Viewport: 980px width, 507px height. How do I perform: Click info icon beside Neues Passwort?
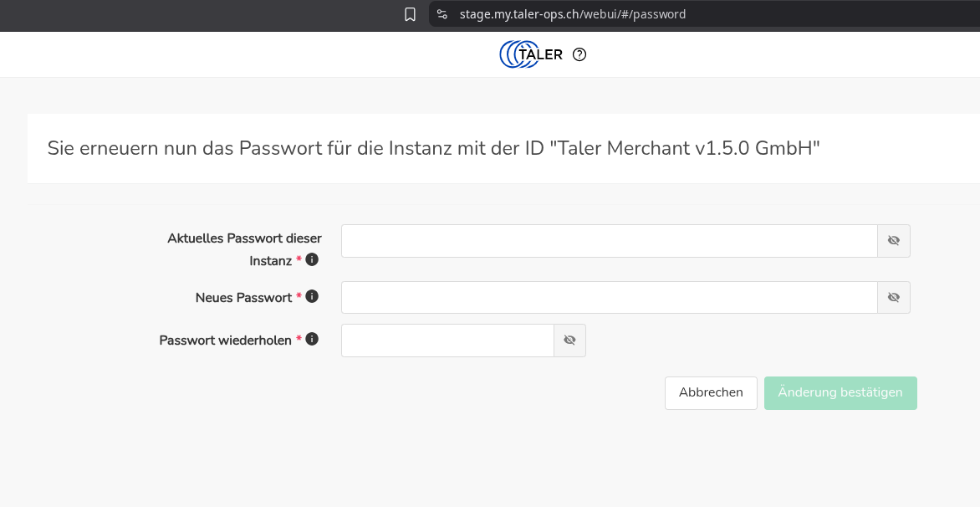click(x=312, y=296)
